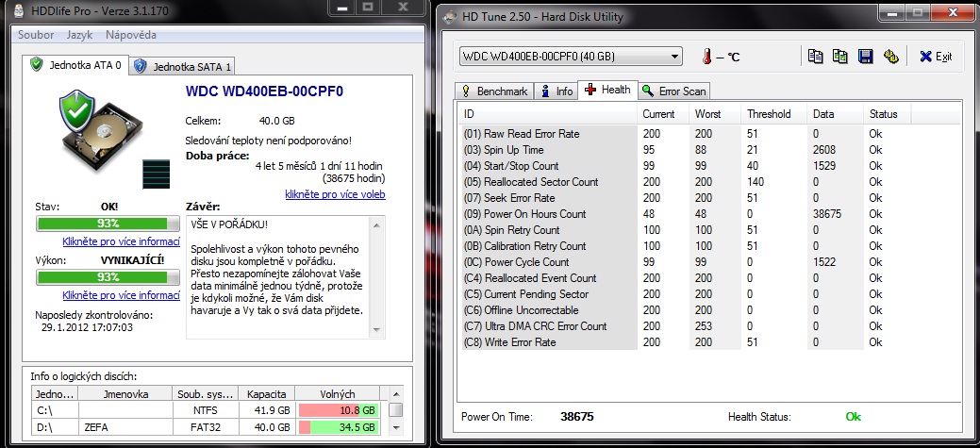Click the 34.5 GB free space bar
980x448 pixels.
pos(338,427)
